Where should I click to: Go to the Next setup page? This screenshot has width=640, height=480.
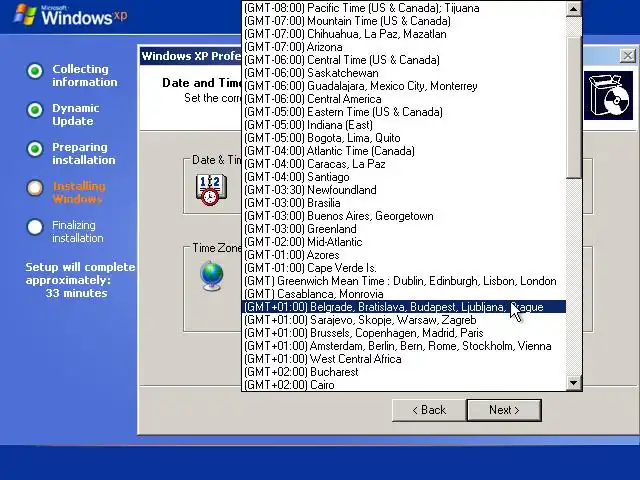504,410
